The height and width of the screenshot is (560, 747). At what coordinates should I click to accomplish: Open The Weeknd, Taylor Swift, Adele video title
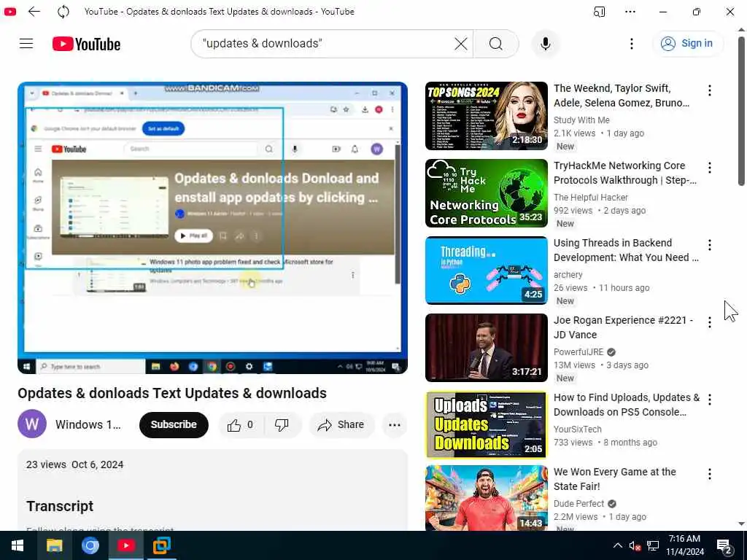point(622,96)
